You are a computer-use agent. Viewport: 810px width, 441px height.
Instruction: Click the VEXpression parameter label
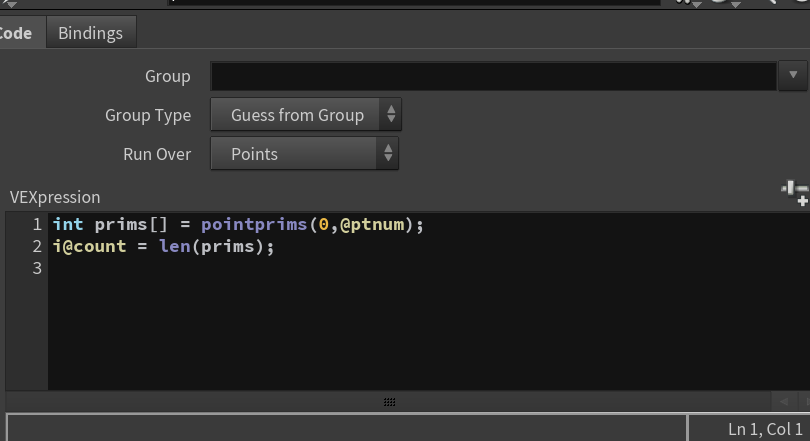pyautogui.click(x=55, y=197)
